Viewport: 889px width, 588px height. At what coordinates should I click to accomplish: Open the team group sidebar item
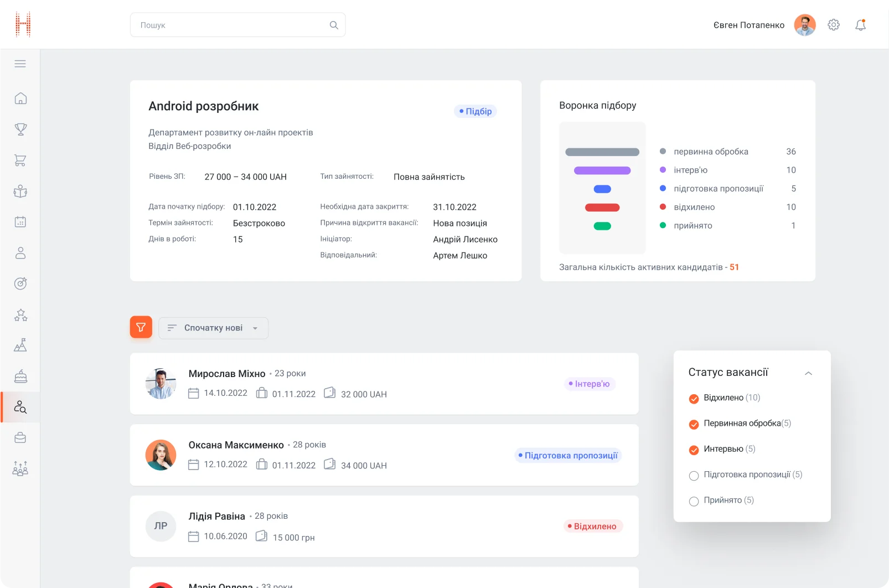pos(20,469)
